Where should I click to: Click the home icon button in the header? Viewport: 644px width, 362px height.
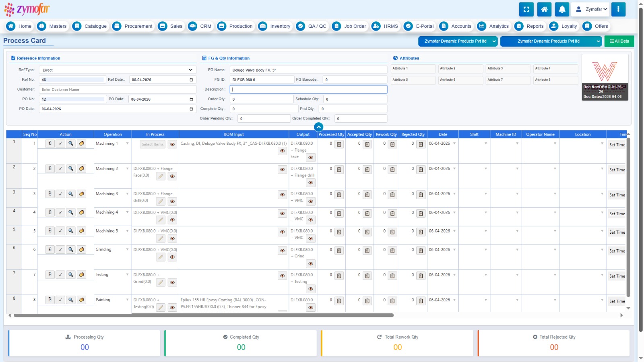coord(544,9)
